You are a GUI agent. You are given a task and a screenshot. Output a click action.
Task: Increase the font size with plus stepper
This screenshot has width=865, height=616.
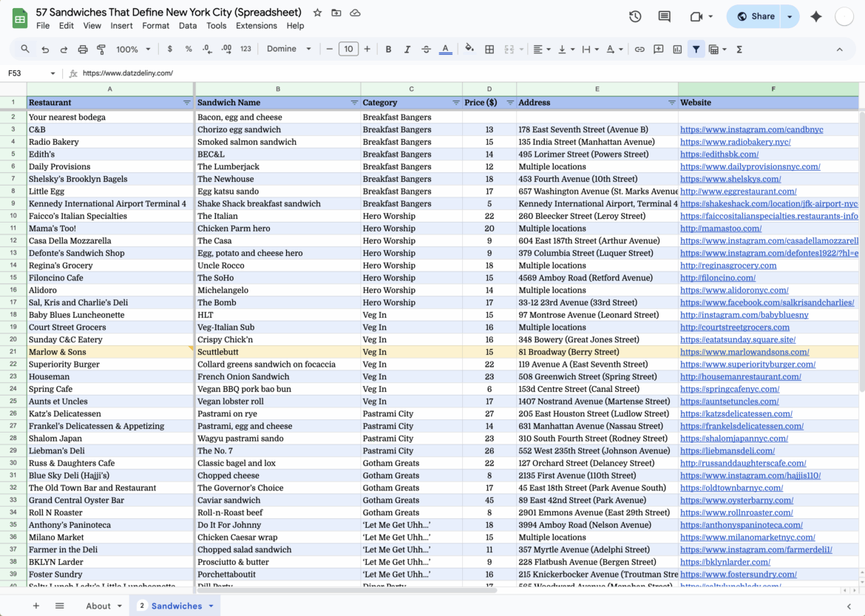click(x=366, y=49)
